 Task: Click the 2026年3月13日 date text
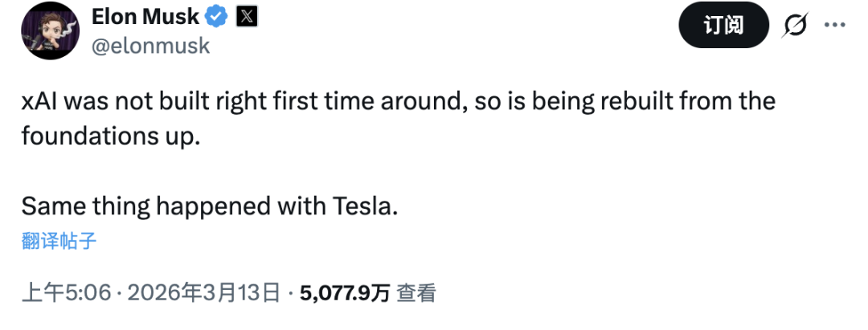point(203,293)
